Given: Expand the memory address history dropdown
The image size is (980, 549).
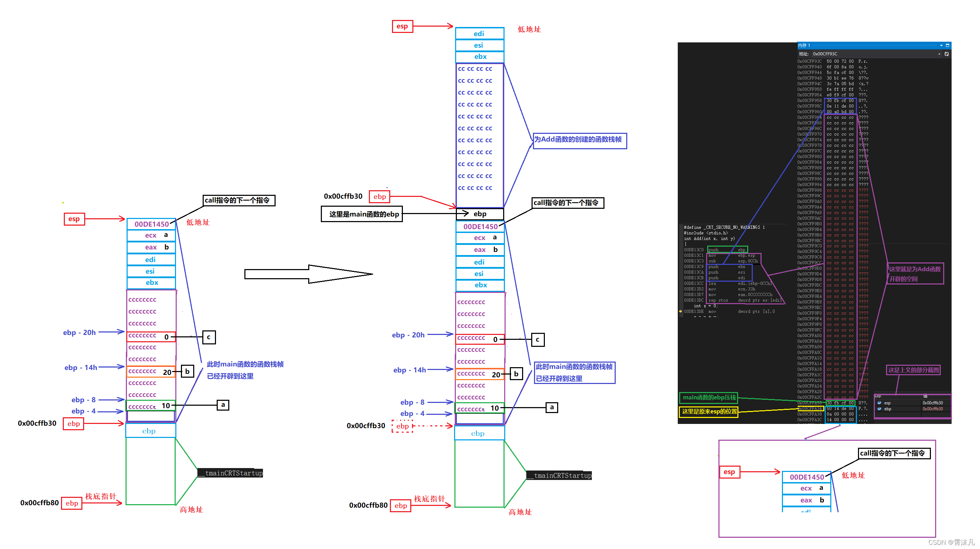Looking at the screenshot, I should click(939, 54).
